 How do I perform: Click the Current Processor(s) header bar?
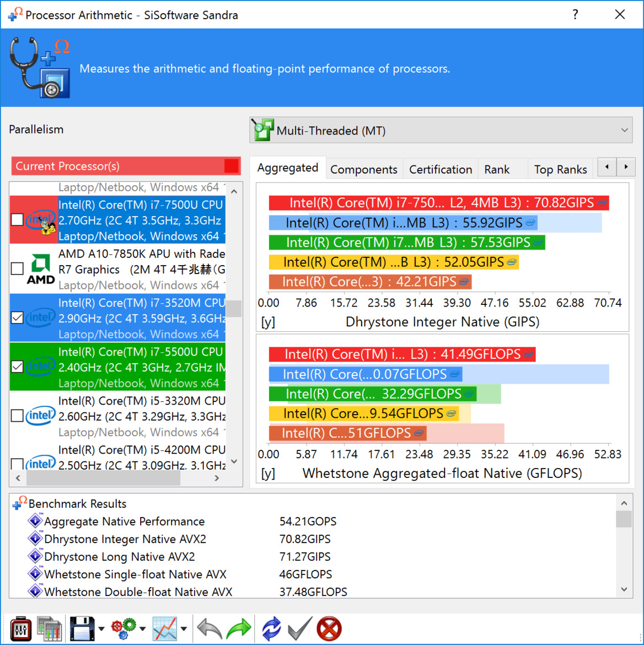click(126, 166)
